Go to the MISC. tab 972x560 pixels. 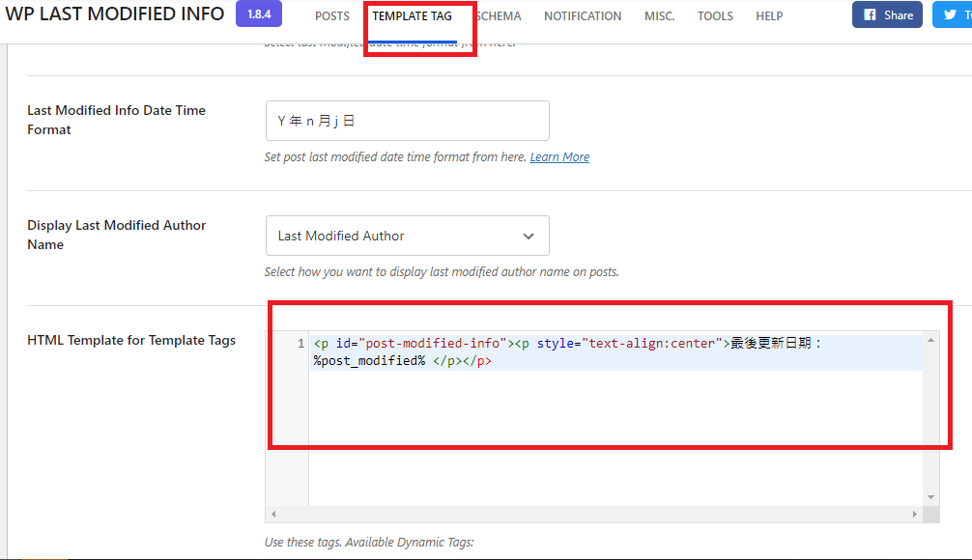tap(660, 16)
